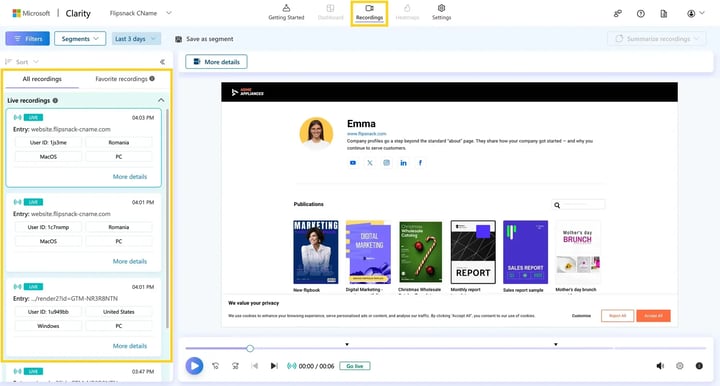This screenshot has height=386, width=720.
Task: Play the recording
Action: pyautogui.click(x=194, y=366)
